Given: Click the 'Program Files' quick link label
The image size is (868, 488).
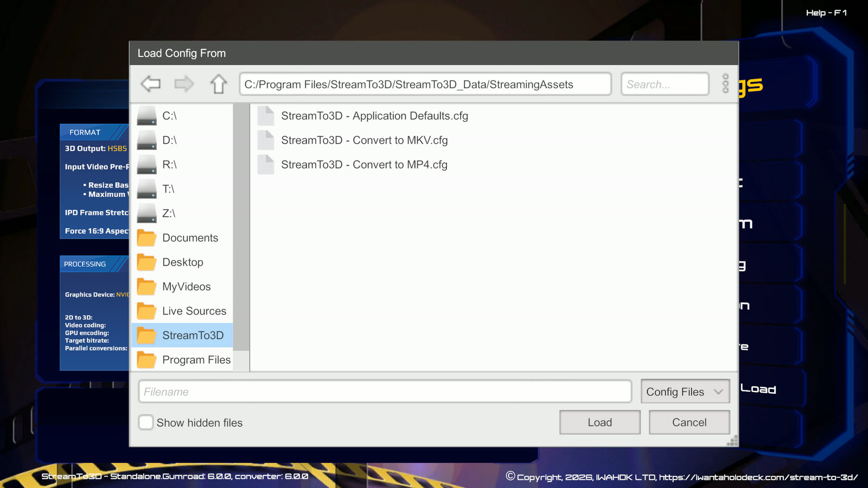Looking at the screenshot, I should click(196, 359).
